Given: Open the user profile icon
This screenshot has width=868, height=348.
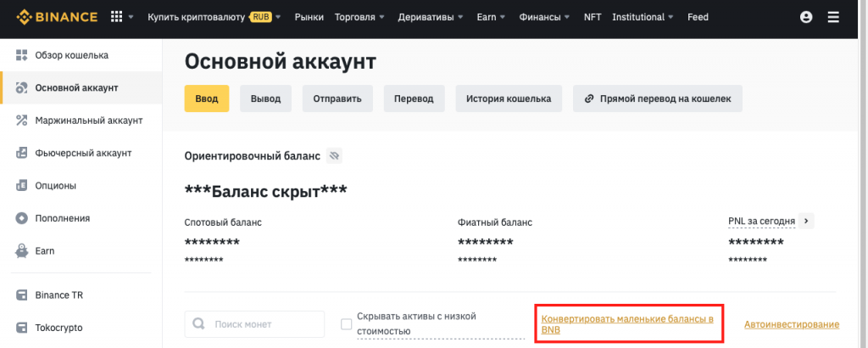Looking at the screenshot, I should 806,18.
